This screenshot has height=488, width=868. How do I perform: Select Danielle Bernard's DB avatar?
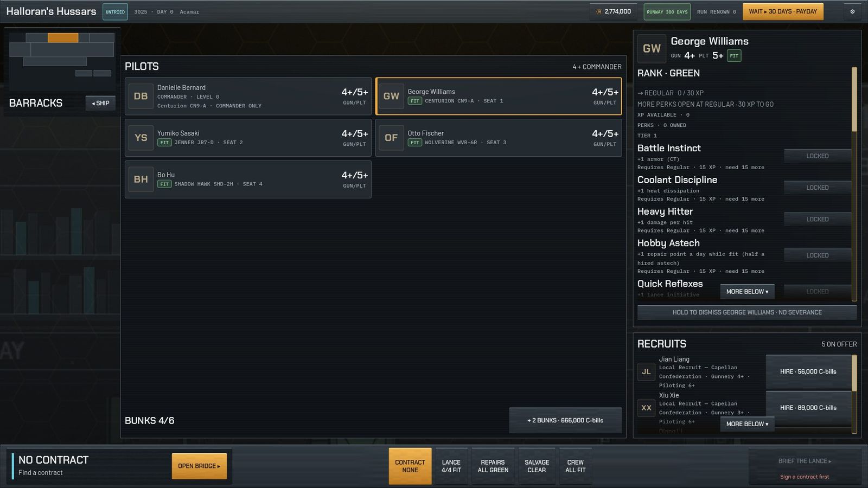click(141, 96)
